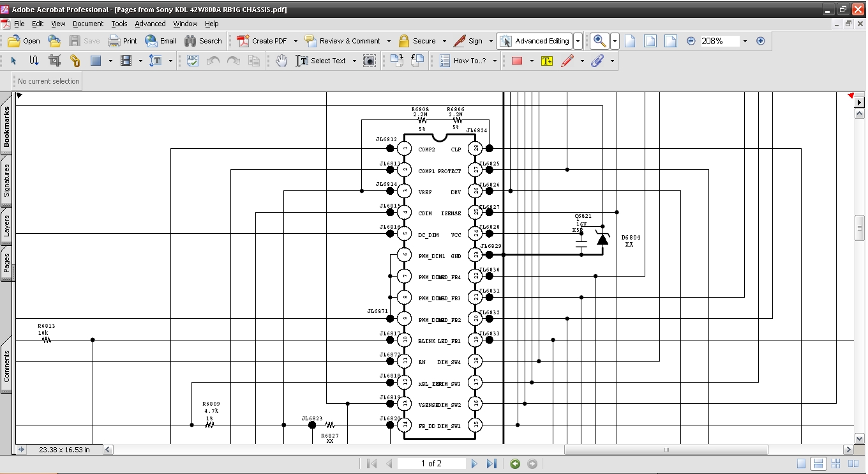Open the Create PDF dropdown arrow
The image size is (868, 474).
296,41
